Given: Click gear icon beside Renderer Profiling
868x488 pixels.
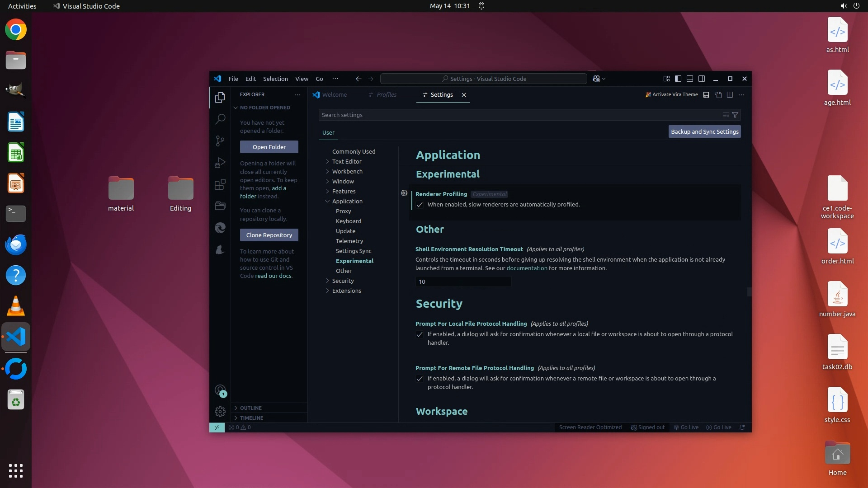Looking at the screenshot, I should (x=404, y=193).
